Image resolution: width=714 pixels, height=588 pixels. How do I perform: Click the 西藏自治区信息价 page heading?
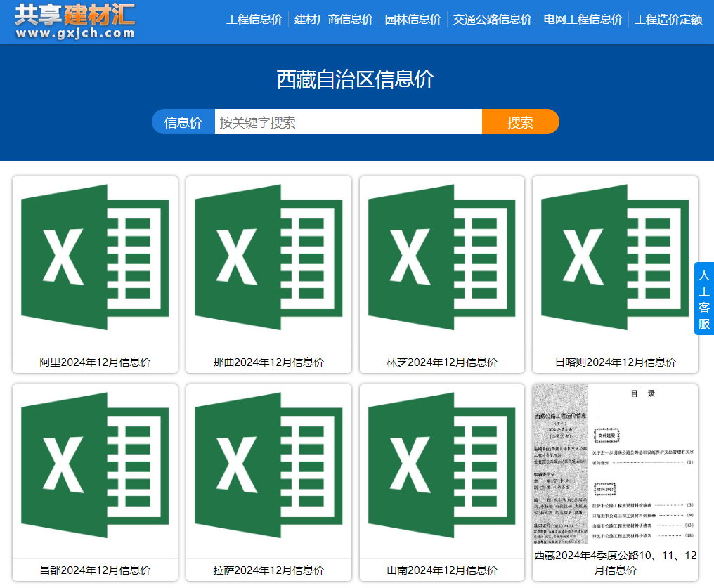pos(355,79)
